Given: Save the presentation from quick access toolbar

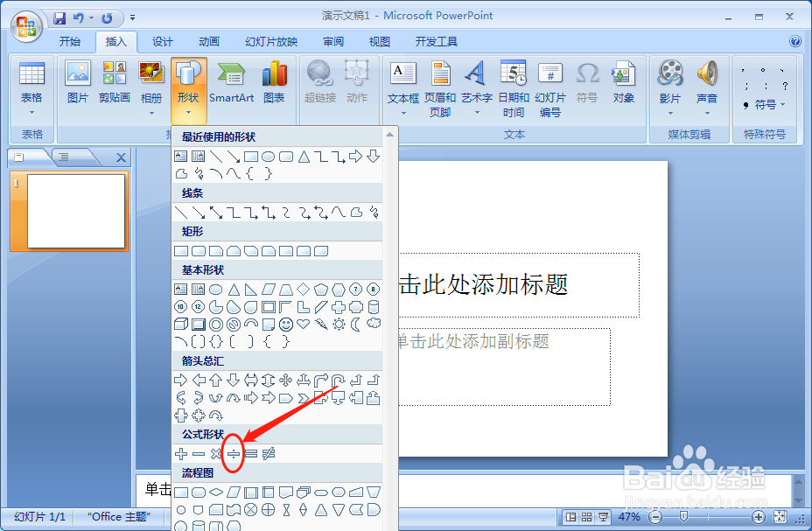Looking at the screenshot, I should [59, 18].
